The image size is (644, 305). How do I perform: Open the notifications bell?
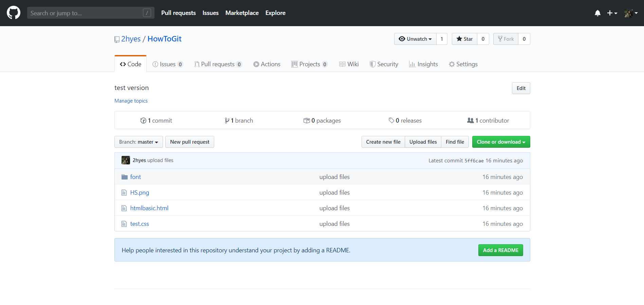point(597,13)
